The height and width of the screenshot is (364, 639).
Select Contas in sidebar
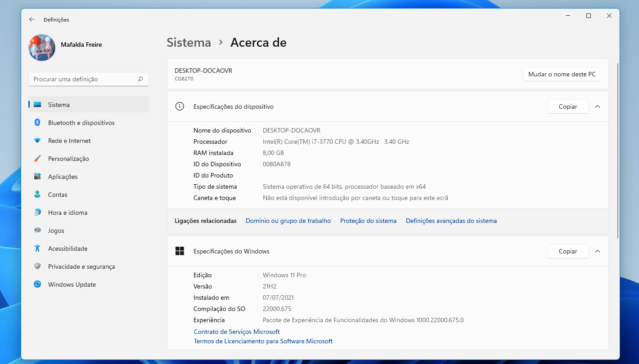pos(58,195)
